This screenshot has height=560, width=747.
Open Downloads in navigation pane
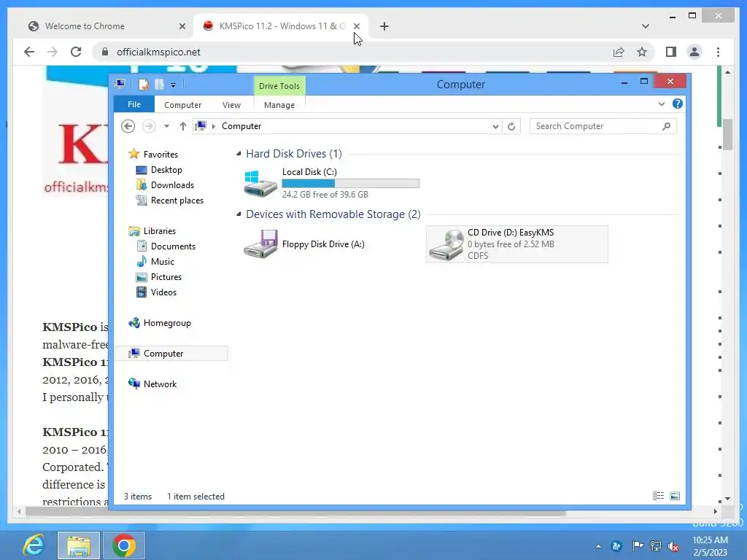click(x=172, y=184)
